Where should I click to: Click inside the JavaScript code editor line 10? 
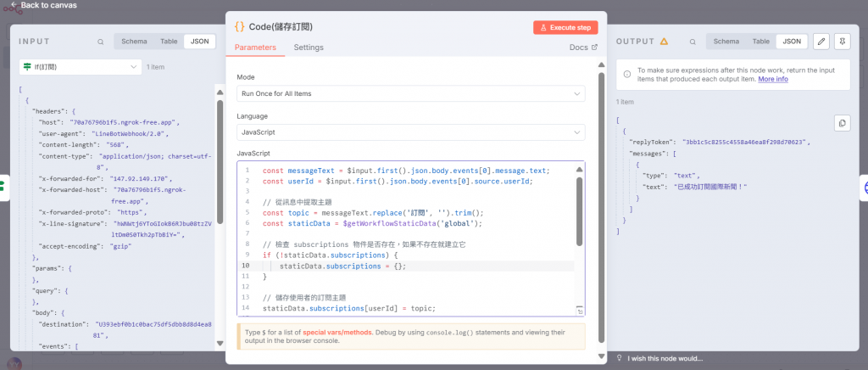coord(409,266)
